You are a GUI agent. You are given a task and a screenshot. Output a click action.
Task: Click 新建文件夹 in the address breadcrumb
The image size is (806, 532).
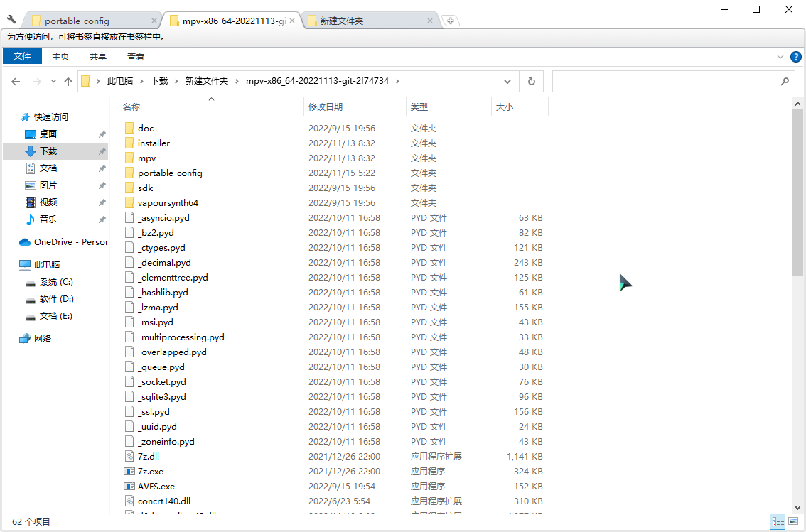click(x=207, y=81)
